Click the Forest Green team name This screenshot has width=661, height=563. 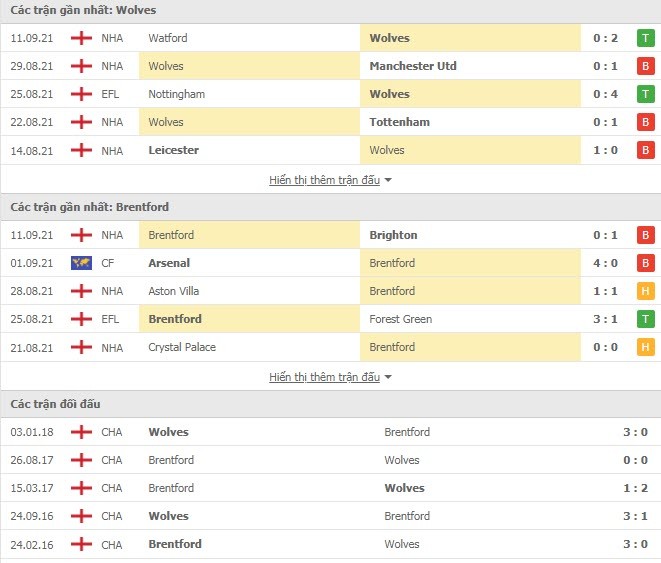(400, 319)
